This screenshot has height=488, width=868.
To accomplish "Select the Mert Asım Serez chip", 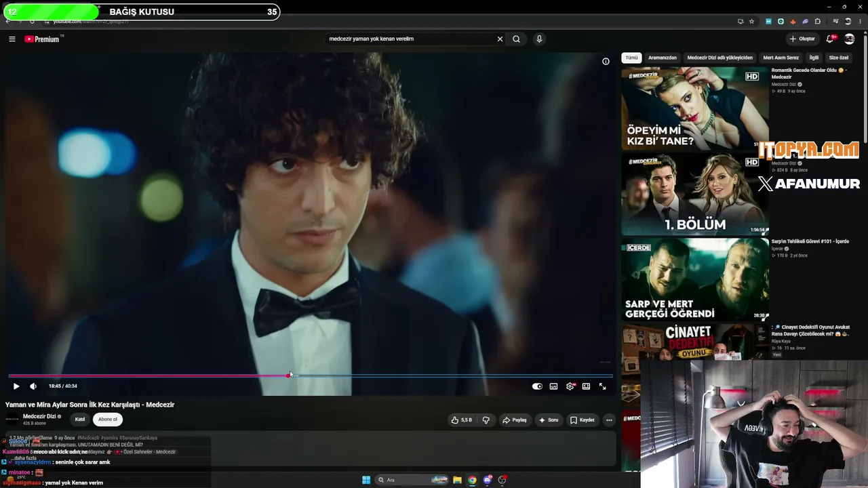I will tap(781, 58).
